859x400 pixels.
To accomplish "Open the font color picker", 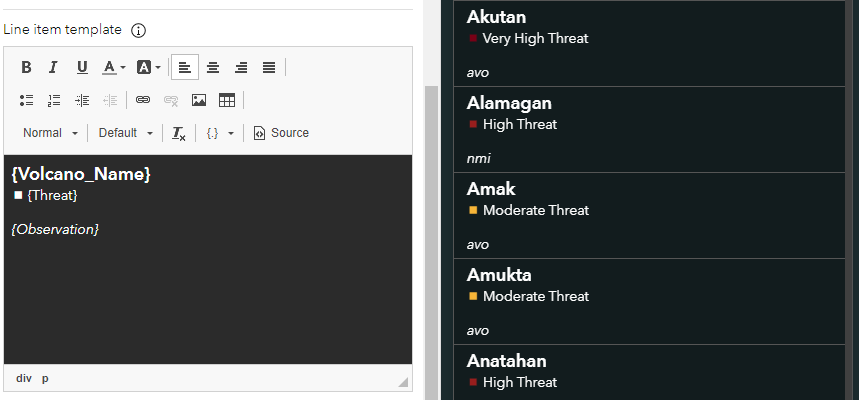I will tap(113, 67).
